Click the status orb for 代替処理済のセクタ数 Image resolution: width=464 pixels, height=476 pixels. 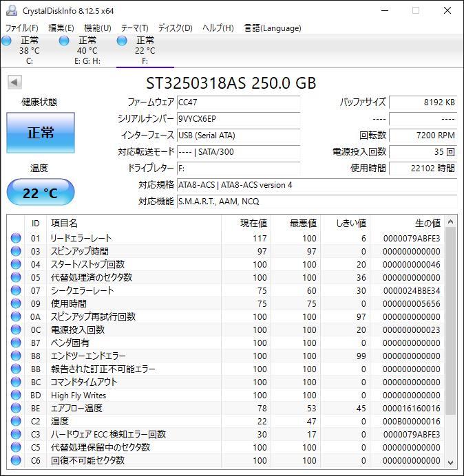click(16, 277)
